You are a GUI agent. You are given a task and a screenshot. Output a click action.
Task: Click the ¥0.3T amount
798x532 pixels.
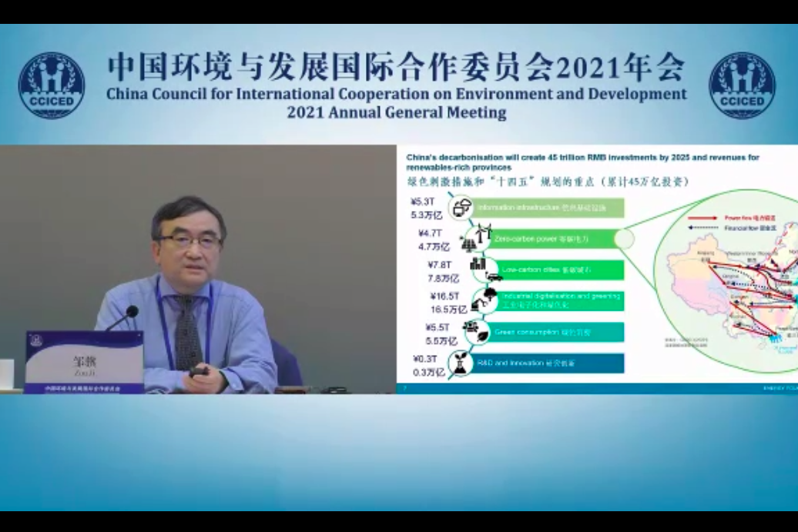tap(425, 359)
